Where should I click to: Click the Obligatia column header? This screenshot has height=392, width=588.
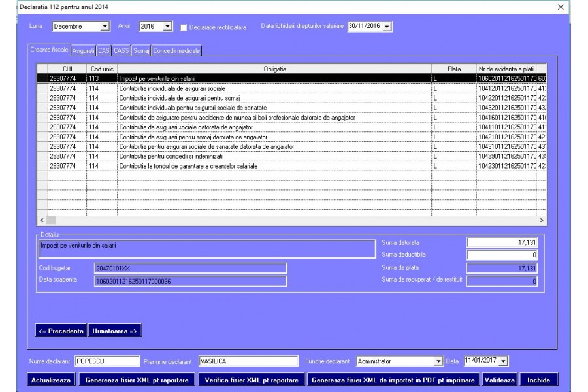274,69
